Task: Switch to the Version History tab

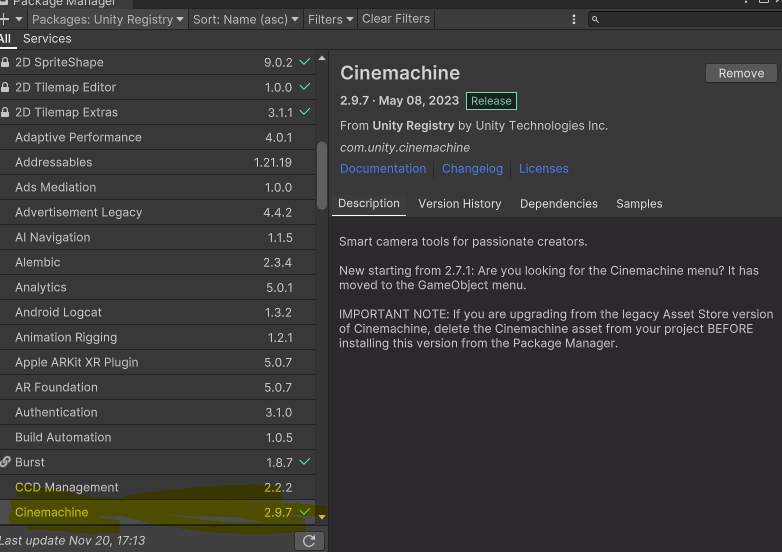Action: 459,203
